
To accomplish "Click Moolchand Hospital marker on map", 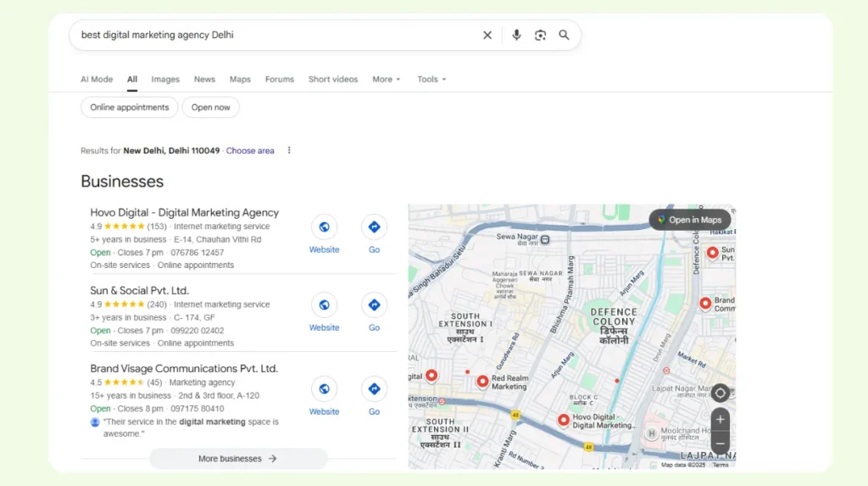I will 652,434.
